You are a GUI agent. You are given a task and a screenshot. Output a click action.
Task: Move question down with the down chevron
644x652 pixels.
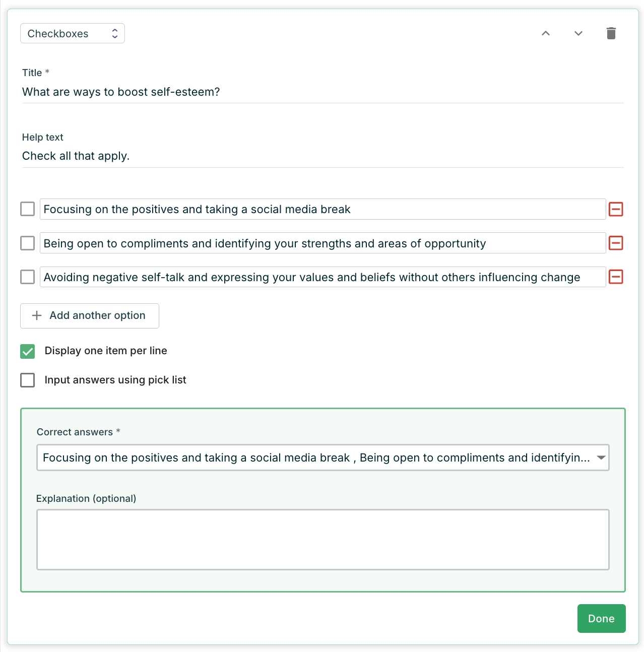tap(578, 33)
